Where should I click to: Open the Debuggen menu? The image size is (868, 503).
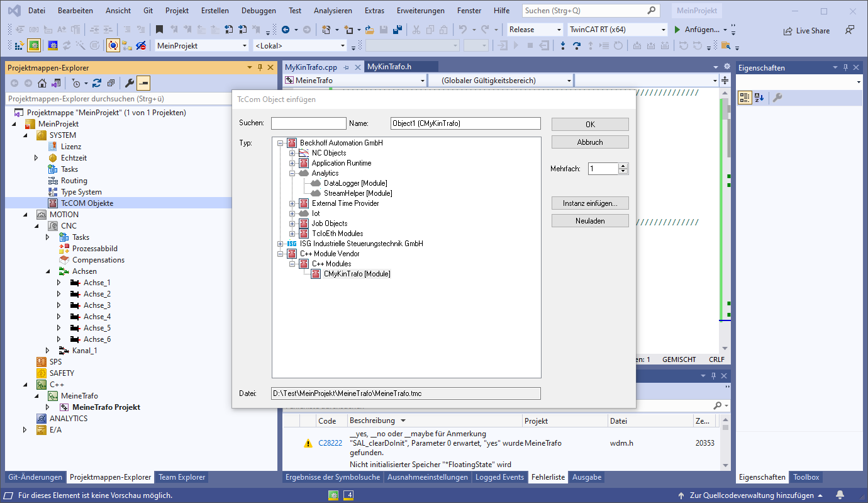[x=259, y=11]
